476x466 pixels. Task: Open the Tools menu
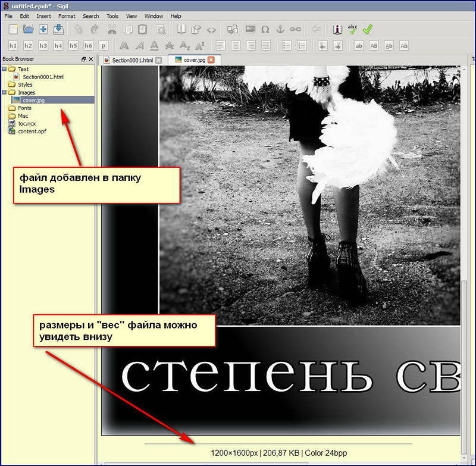112,16
